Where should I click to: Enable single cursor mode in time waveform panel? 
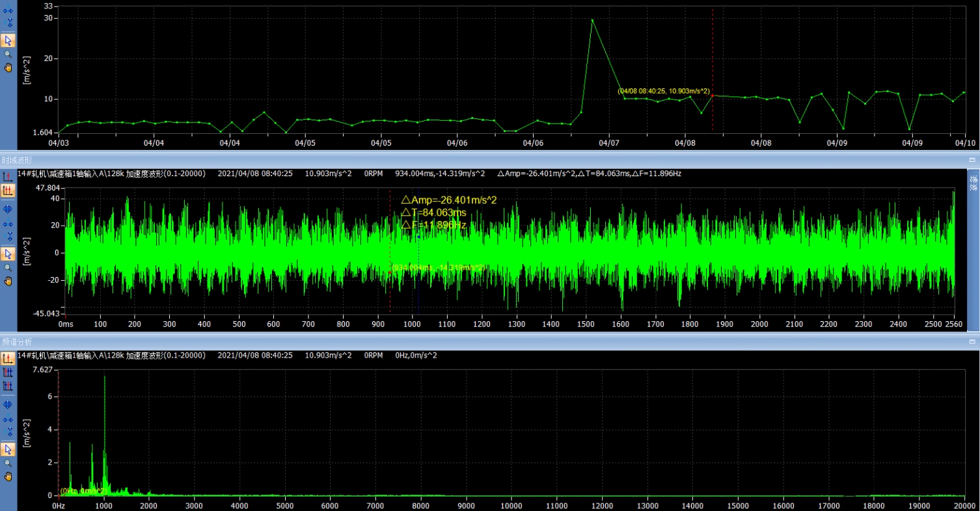click(8, 176)
